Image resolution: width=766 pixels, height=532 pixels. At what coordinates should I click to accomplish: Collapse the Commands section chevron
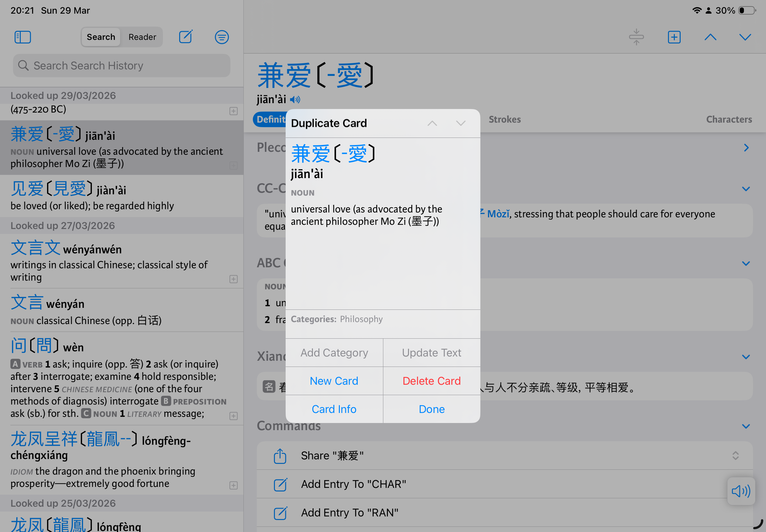pos(746,426)
